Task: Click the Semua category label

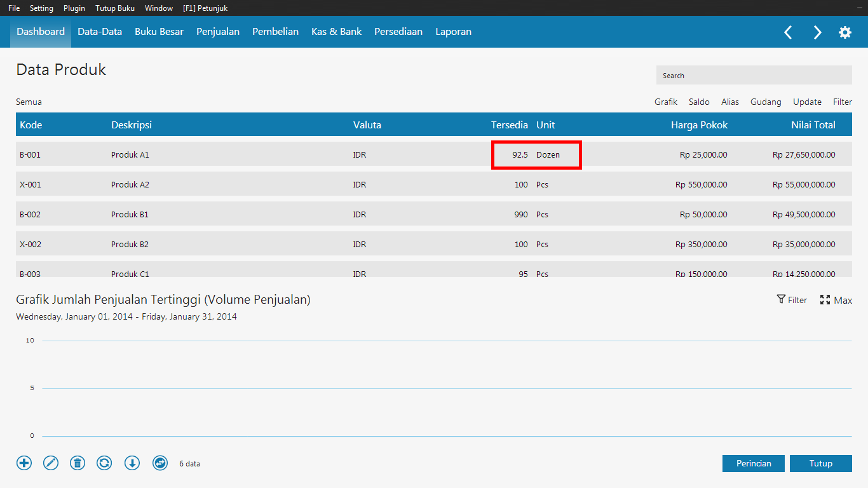Action: [29, 102]
